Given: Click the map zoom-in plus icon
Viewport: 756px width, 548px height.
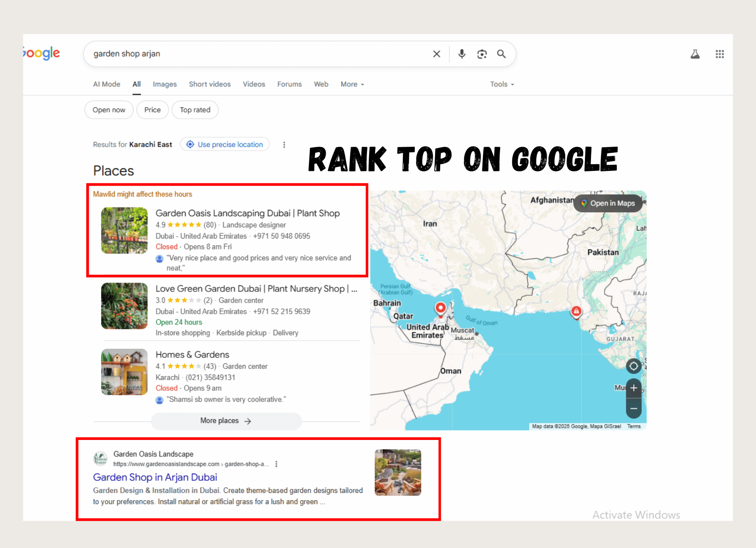Looking at the screenshot, I should click(634, 388).
